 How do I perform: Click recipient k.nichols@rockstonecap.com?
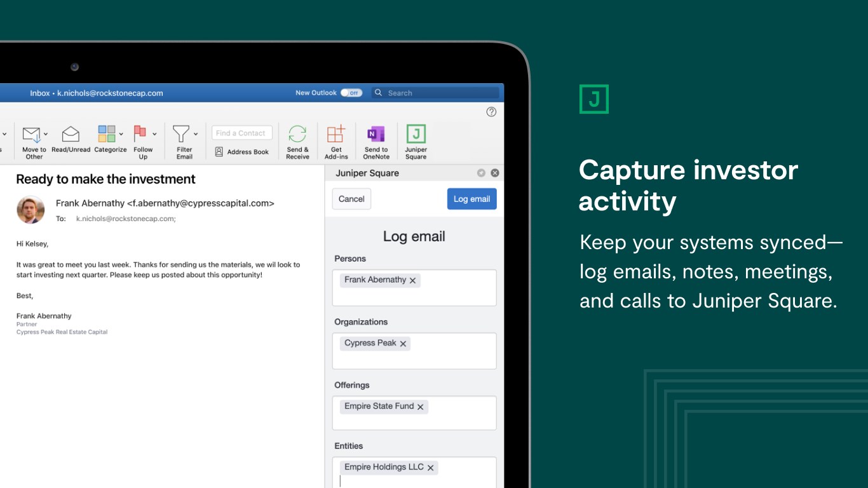[x=126, y=219]
